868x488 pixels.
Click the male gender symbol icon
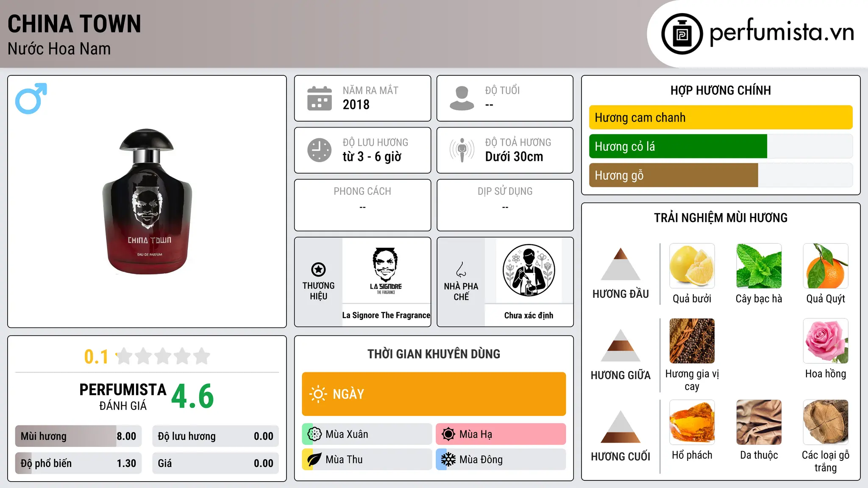coord(31,98)
